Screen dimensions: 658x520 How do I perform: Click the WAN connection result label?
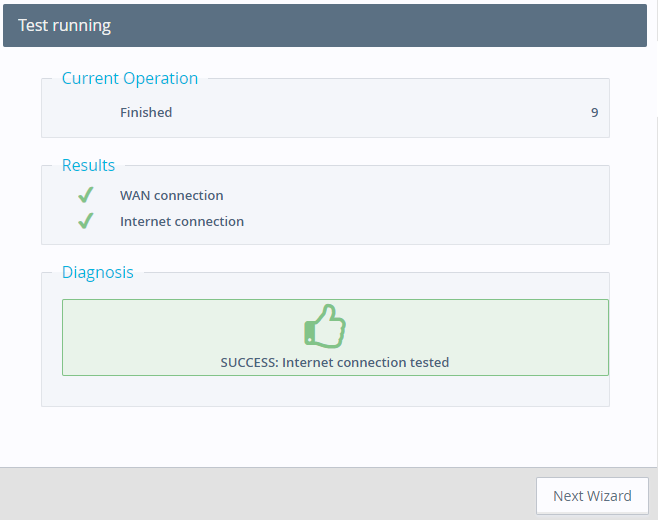point(171,195)
